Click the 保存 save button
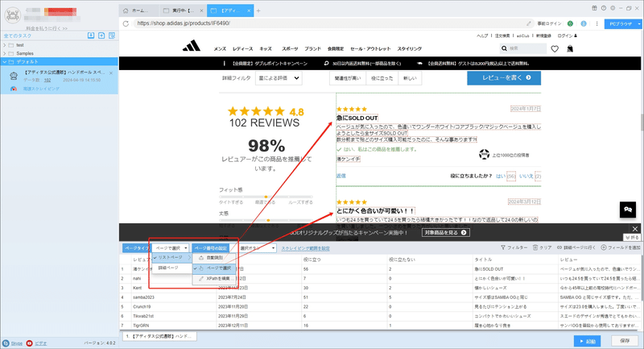Image resolution: width=644 pixels, height=349 pixels. 625,341
